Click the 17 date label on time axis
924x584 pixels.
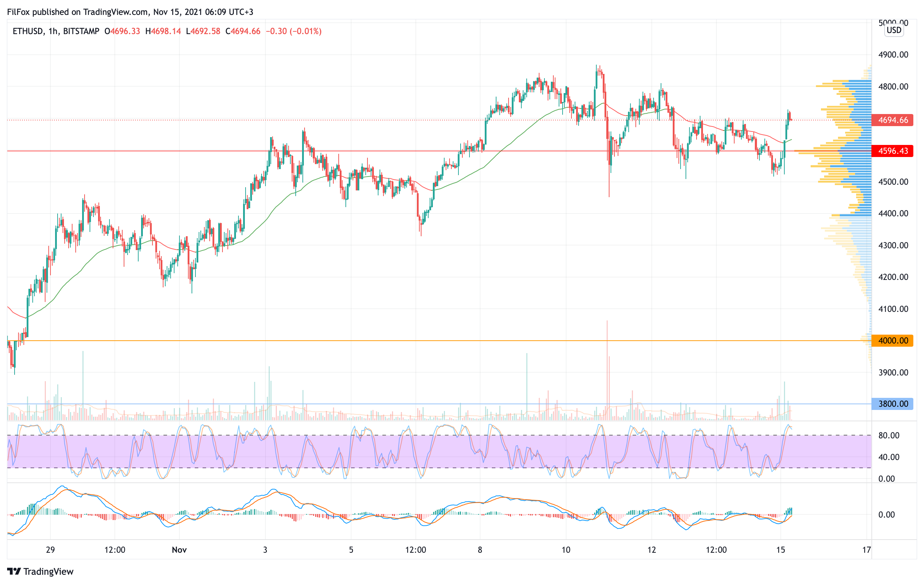tap(866, 550)
